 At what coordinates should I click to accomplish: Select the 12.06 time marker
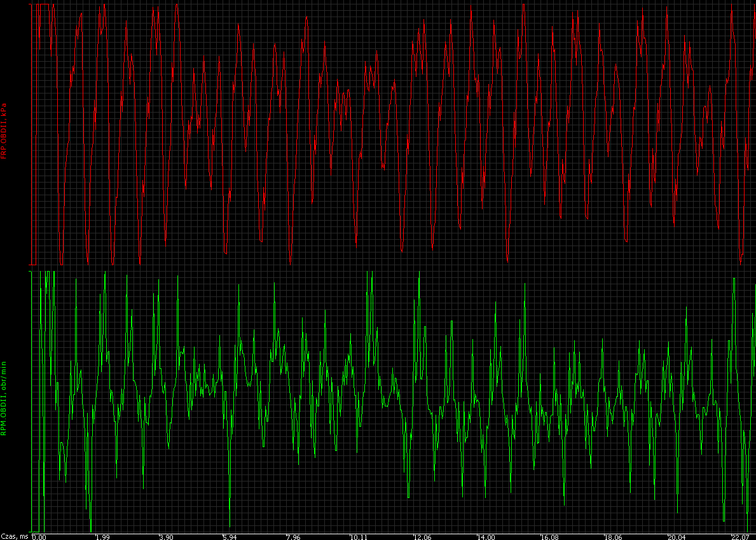coord(423,537)
